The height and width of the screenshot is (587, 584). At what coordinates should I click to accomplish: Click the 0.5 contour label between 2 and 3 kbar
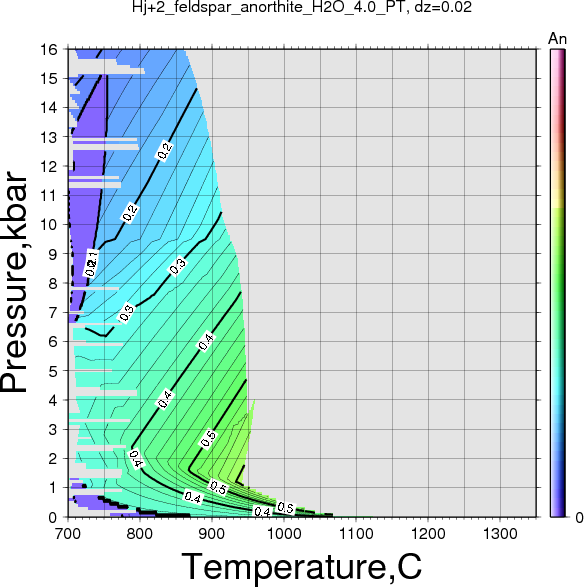click(x=208, y=439)
